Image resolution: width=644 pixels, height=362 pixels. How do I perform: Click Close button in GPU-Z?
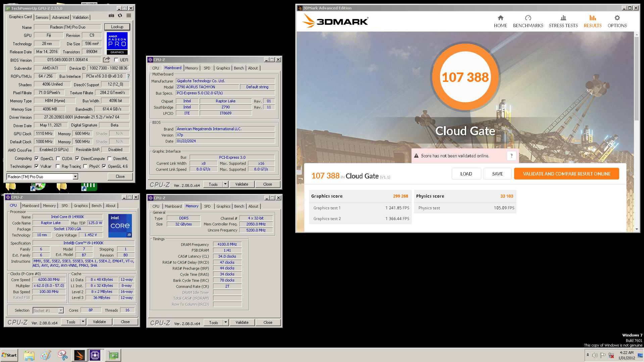click(x=120, y=176)
